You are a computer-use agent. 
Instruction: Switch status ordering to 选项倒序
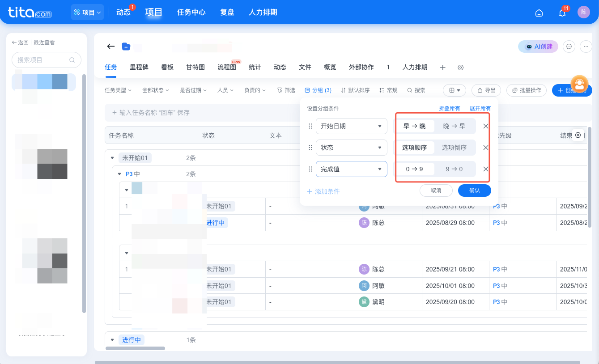455,148
